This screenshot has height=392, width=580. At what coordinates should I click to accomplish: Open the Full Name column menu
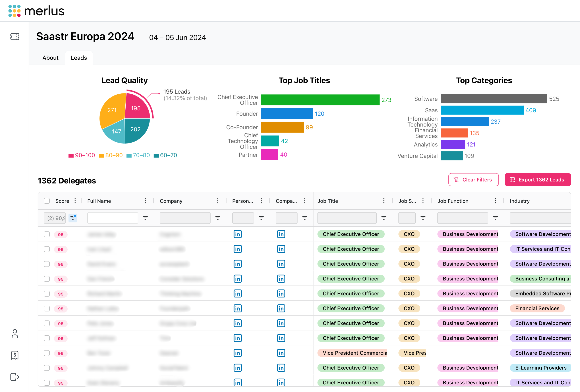pos(145,201)
